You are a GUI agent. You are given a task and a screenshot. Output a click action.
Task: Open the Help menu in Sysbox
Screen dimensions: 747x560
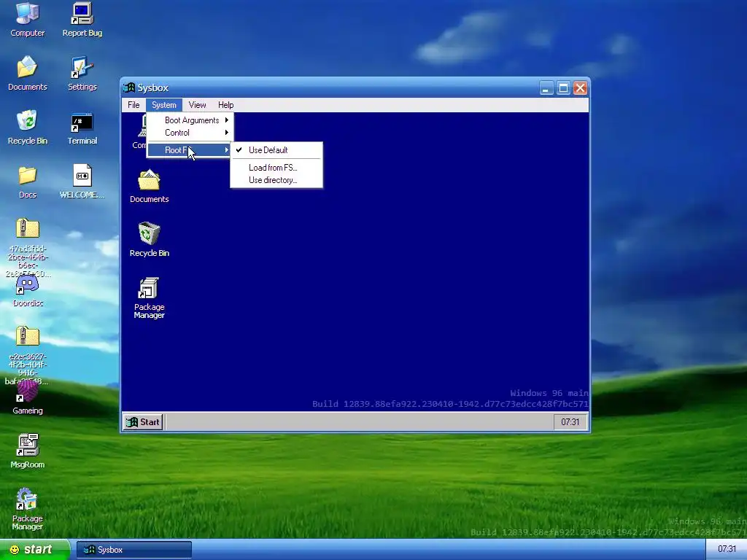point(226,105)
